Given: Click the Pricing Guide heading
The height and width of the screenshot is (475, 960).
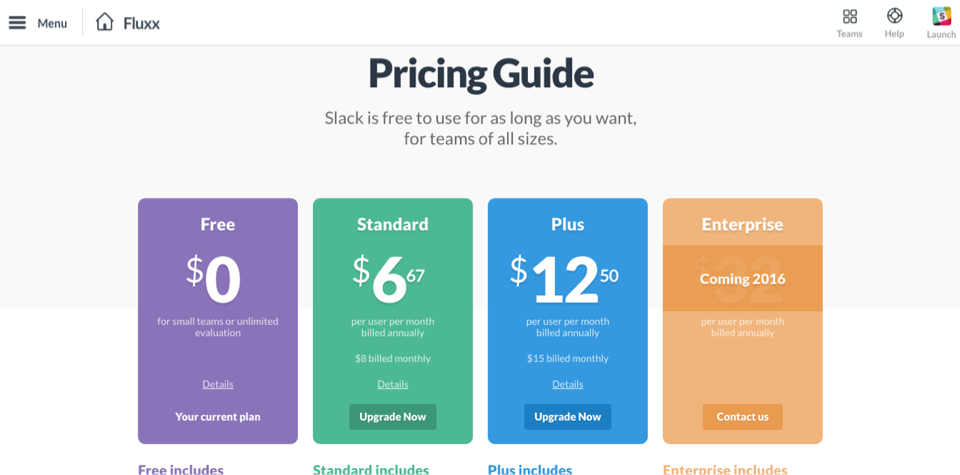Looking at the screenshot, I should [481, 73].
